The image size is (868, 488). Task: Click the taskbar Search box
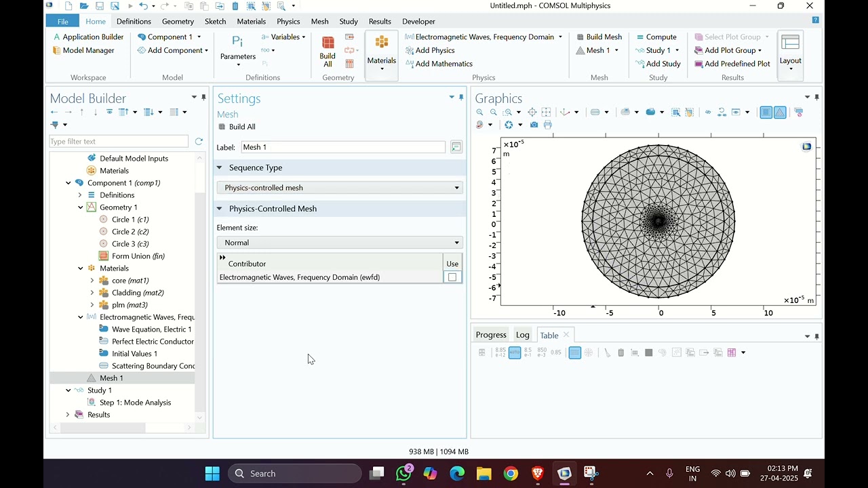[294, 473]
